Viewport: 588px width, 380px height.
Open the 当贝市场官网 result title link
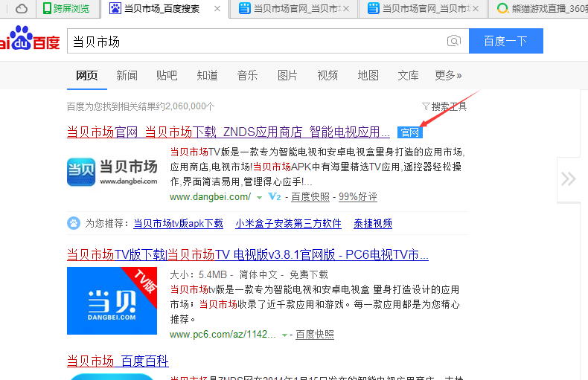pos(228,132)
